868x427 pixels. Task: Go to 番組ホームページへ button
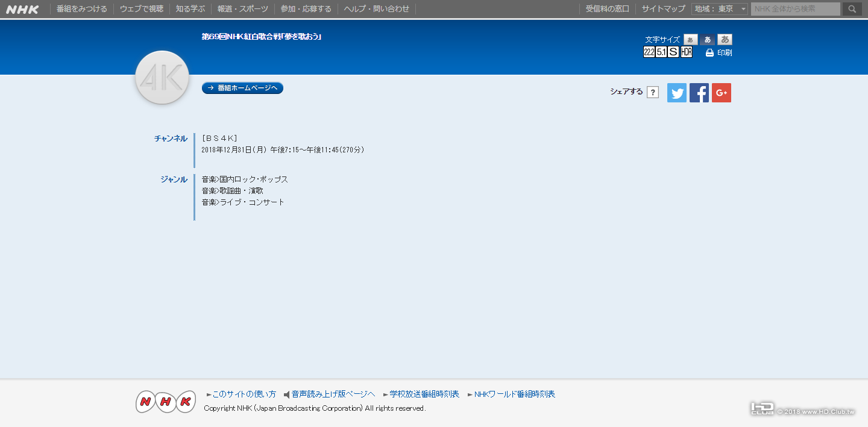coord(242,88)
